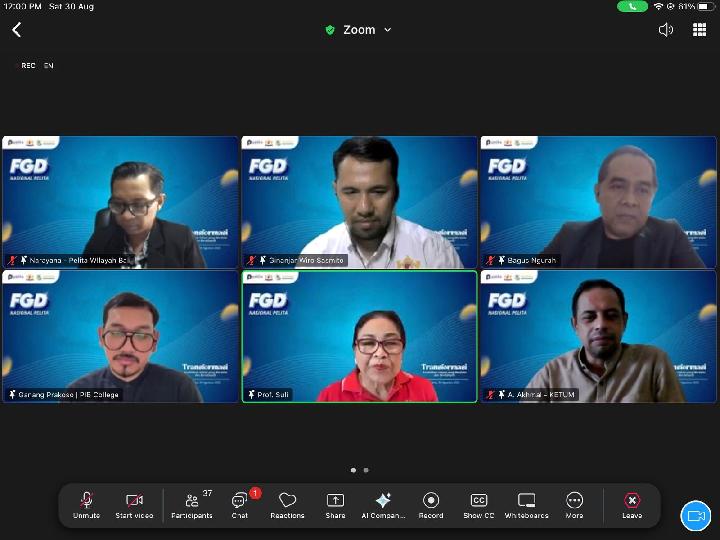The width and height of the screenshot is (720, 540).
Task: Tap the pin icon on Prof. Suli's tile
Action: (251, 394)
